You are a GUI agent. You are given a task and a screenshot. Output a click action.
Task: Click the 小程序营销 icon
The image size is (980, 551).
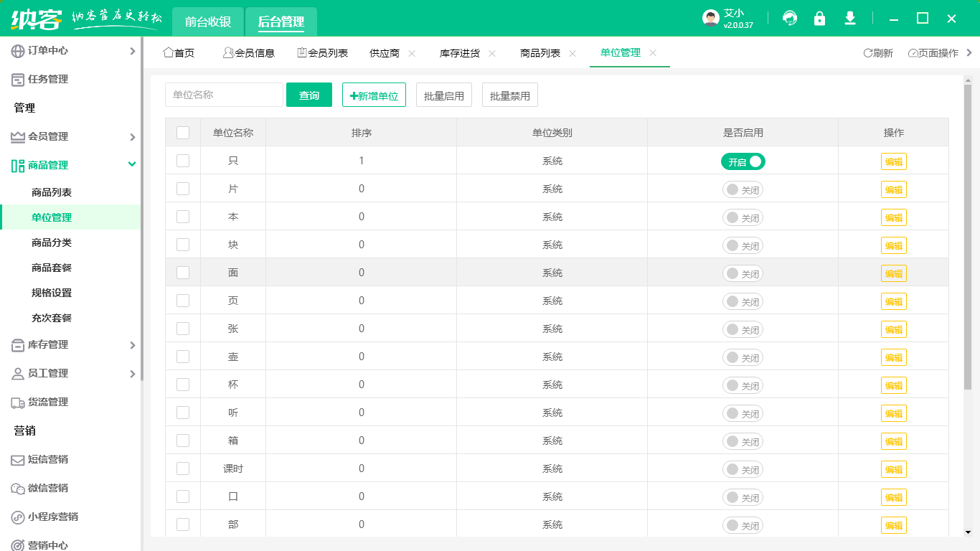(x=18, y=517)
